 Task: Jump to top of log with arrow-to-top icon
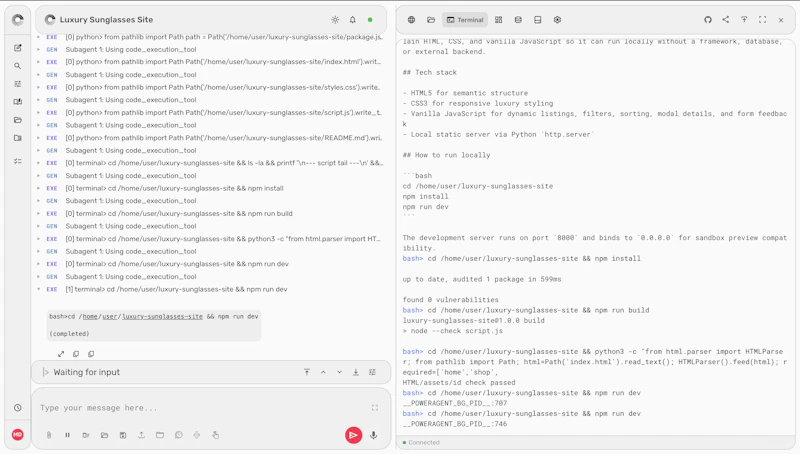coord(307,372)
